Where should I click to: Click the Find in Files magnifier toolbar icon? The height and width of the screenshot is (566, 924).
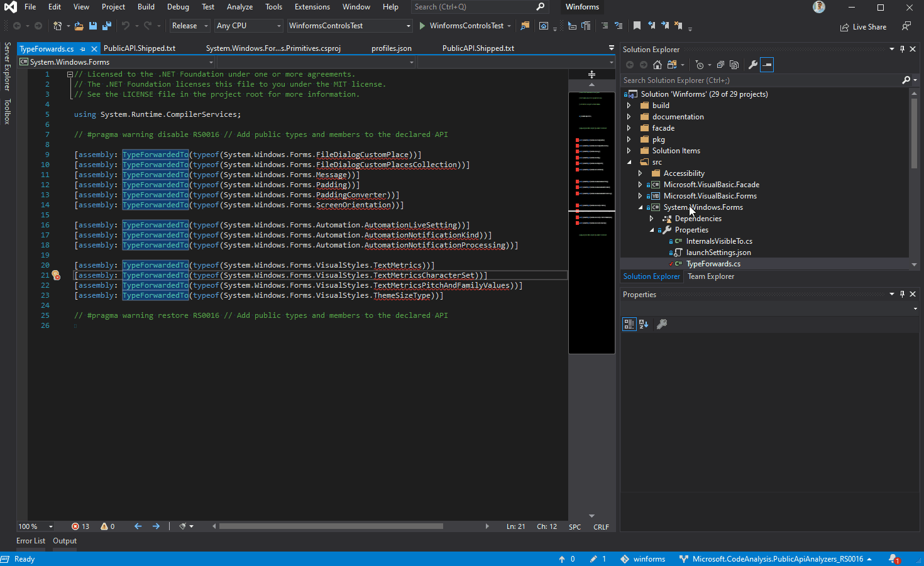525,26
